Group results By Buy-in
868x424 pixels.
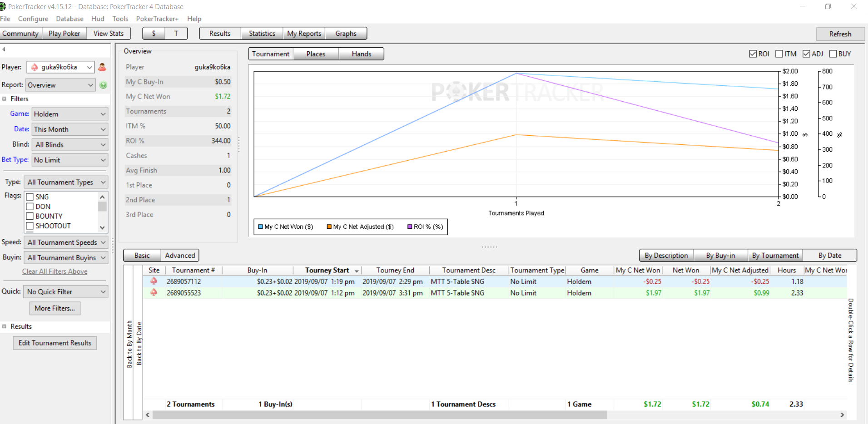pyautogui.click(x=721, y=256)
